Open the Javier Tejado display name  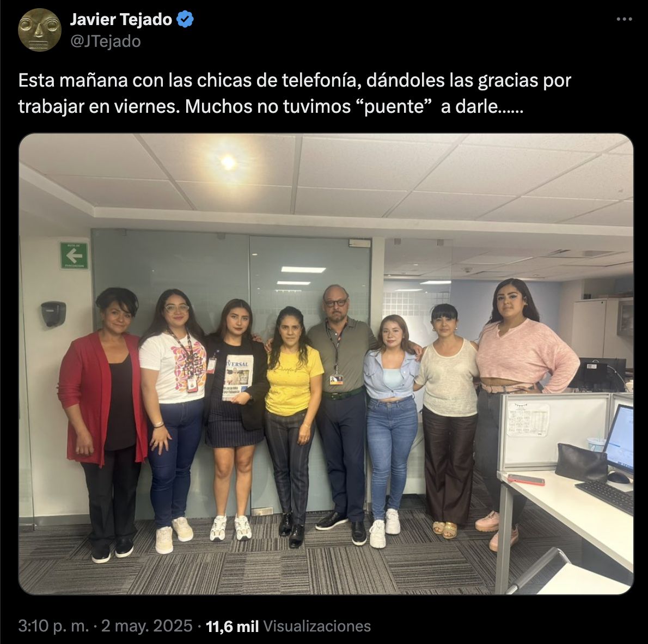tap(121, 20)
